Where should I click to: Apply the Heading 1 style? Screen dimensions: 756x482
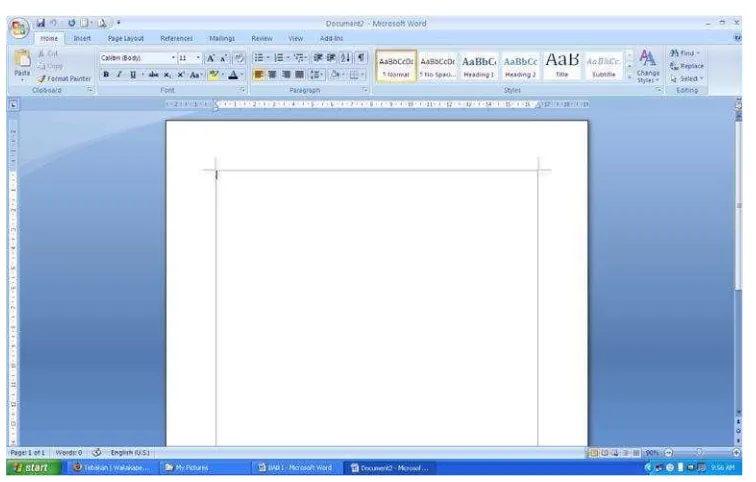click(x=479, y=67)
